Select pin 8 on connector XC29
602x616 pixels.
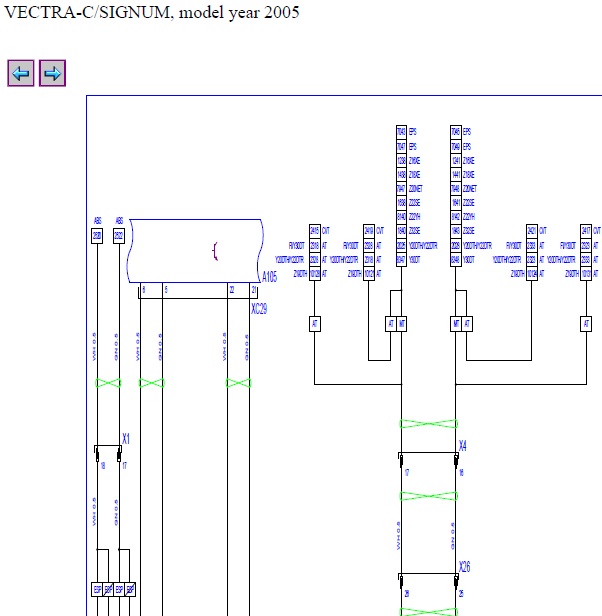tap(144, 290)
